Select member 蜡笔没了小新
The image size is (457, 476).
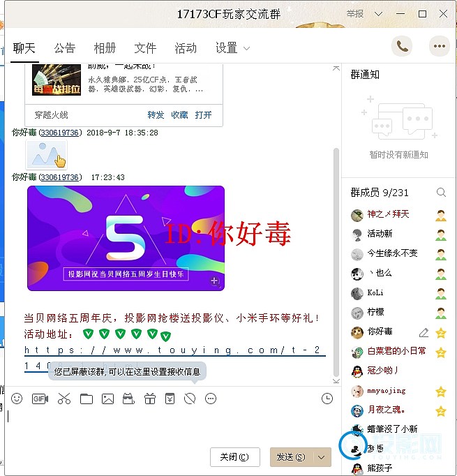tap(392, 429)
